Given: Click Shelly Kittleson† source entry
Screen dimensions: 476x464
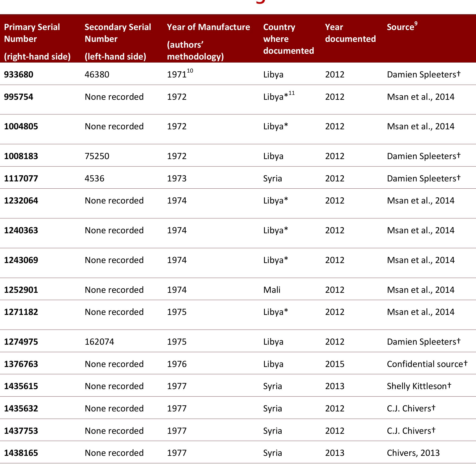Looking at the screenshot, I should pyautogui.click(x=419, y=386).
